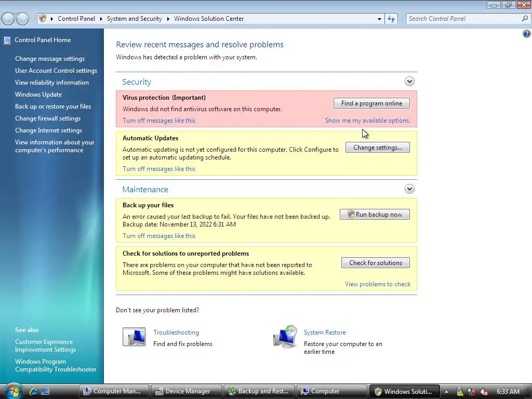Collapse the Security section chevron
This screenshot has width=532, height=399.
409,82
